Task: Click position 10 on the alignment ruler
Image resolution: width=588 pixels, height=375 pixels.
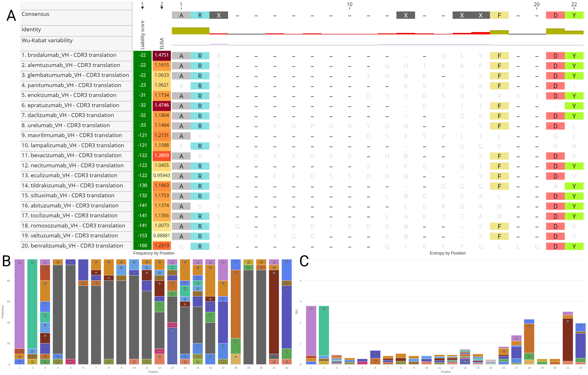Action: pos(350,5)
